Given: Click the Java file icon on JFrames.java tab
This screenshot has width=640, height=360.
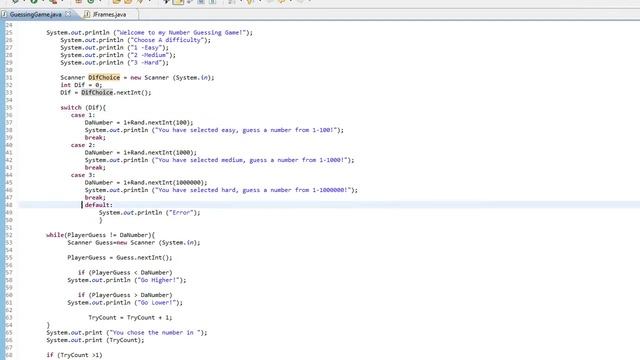Looking at the screenshot, I should tap(87, 14).
